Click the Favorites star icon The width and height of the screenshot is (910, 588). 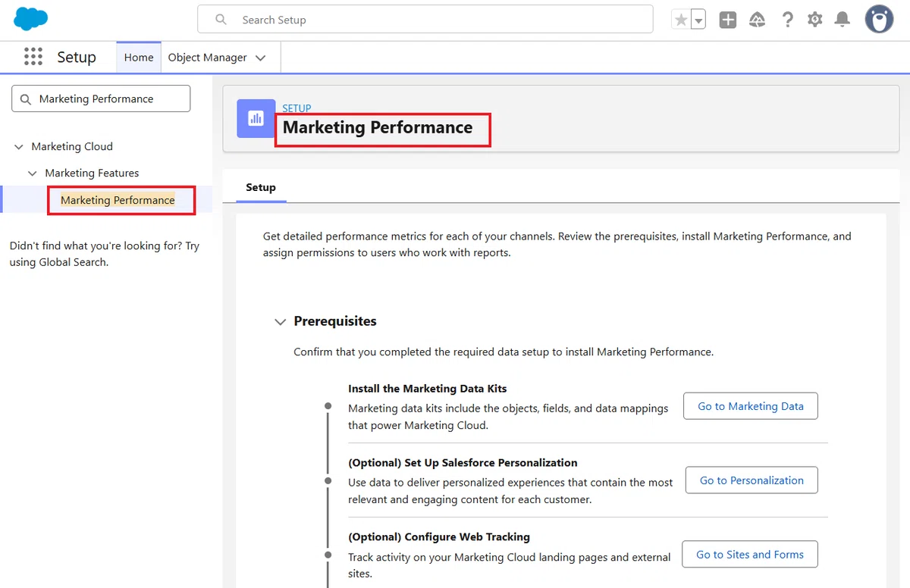(681, 20)
